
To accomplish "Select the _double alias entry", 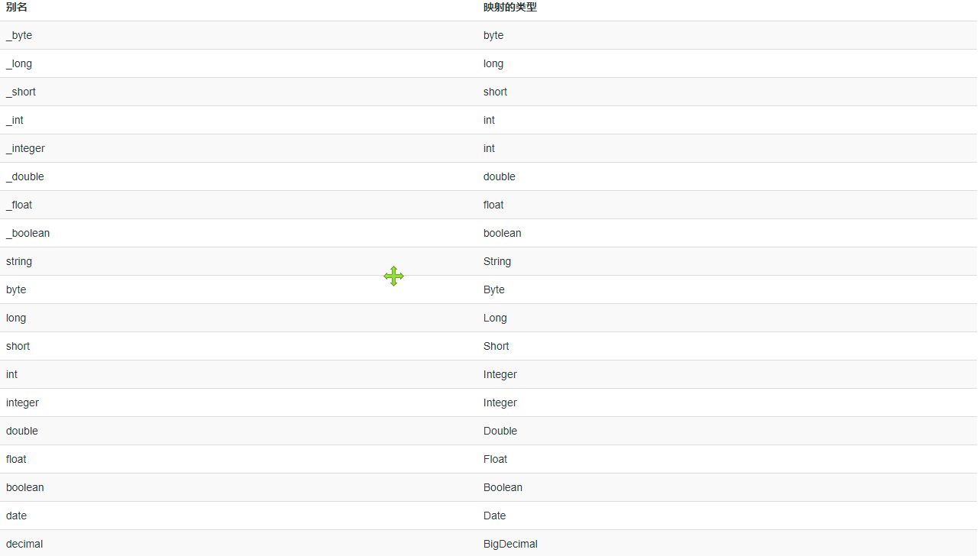I will coord(25,176).
